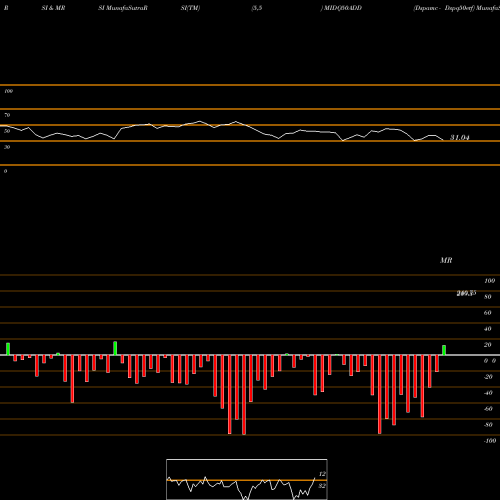Click the 'SI & MR' header text

click(53, 8)
